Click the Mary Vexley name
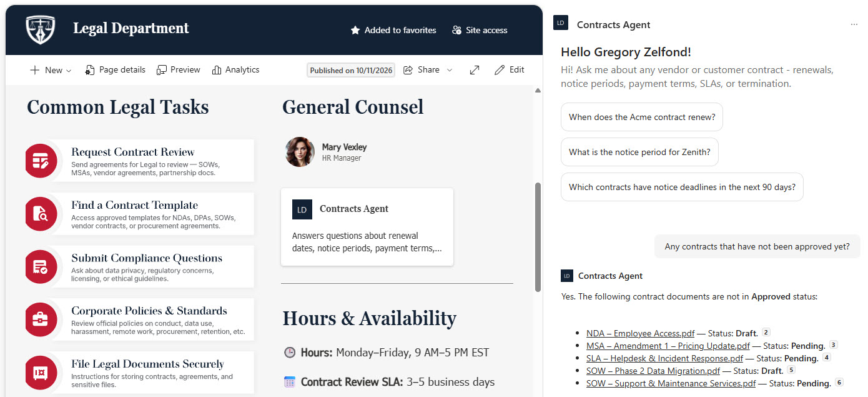 [x=344, y=147]
